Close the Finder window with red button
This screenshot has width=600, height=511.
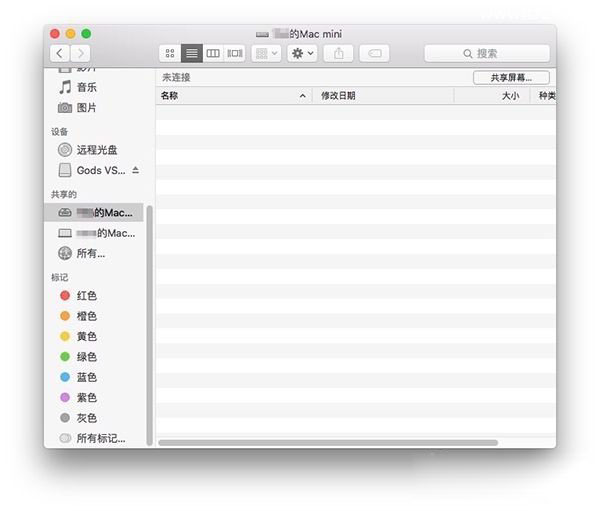(55, 34)
